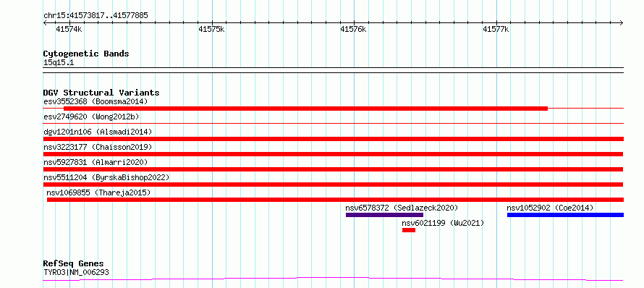Click the RefSeq Genes track heading
The width and height of the screenshot is (644, 288).
(x=74, y=264)
